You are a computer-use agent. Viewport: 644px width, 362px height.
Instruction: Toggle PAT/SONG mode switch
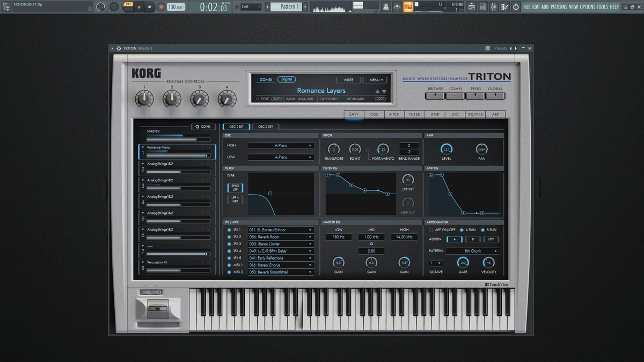click(x=128, y=6)
